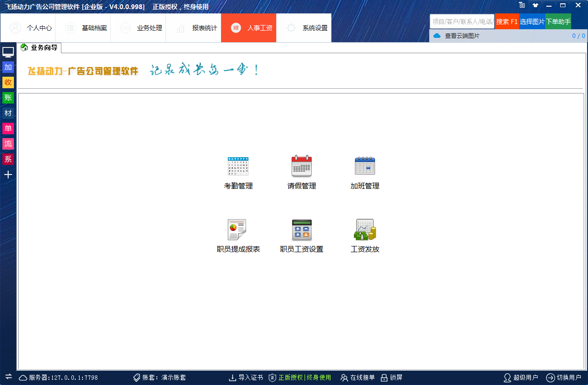
Task: Open the 工资发放 money icon
Action: click(365, 230)
